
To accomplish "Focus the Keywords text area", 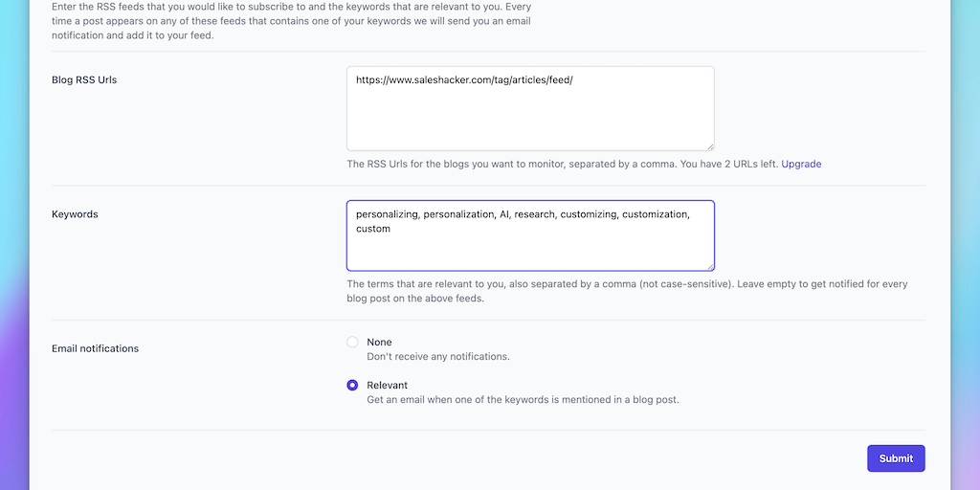I will coord(530,249).
